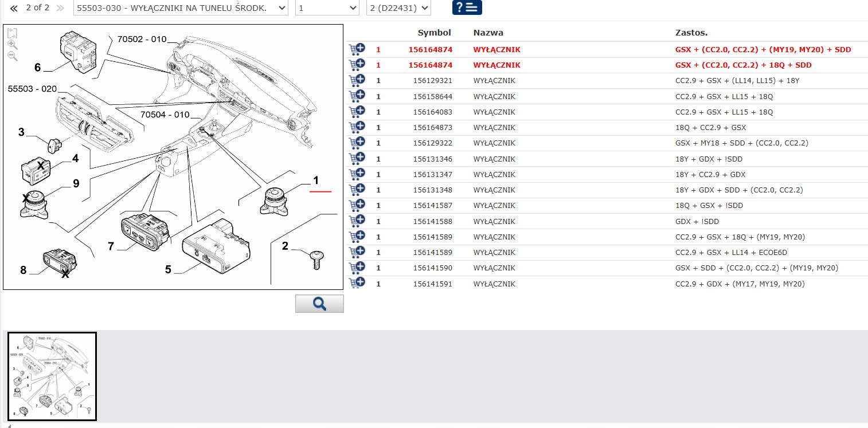Open linked diagram 70504 - 010
Viewport: 868px width, 428px height.
[165, 115]
